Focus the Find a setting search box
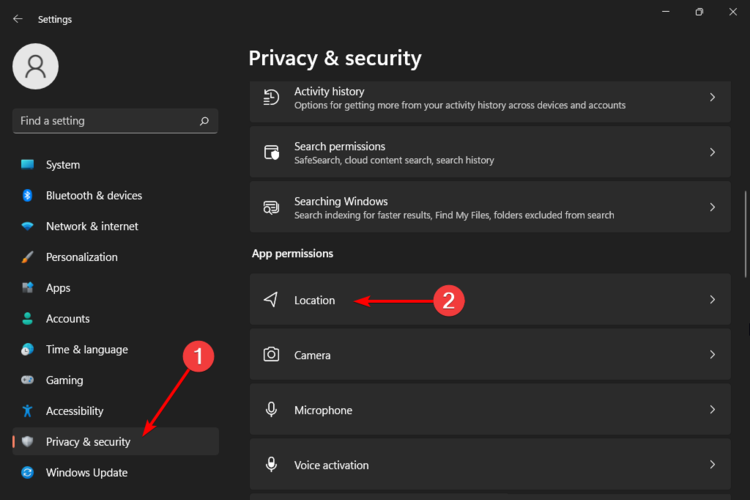Image resolution: width=750 pixels, height=500 pixels. [105, 121]
